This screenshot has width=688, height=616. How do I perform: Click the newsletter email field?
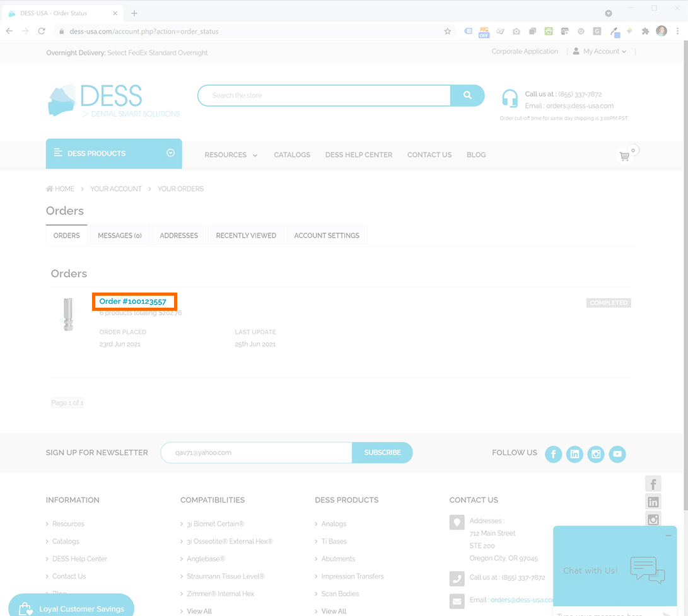[256, 452]
